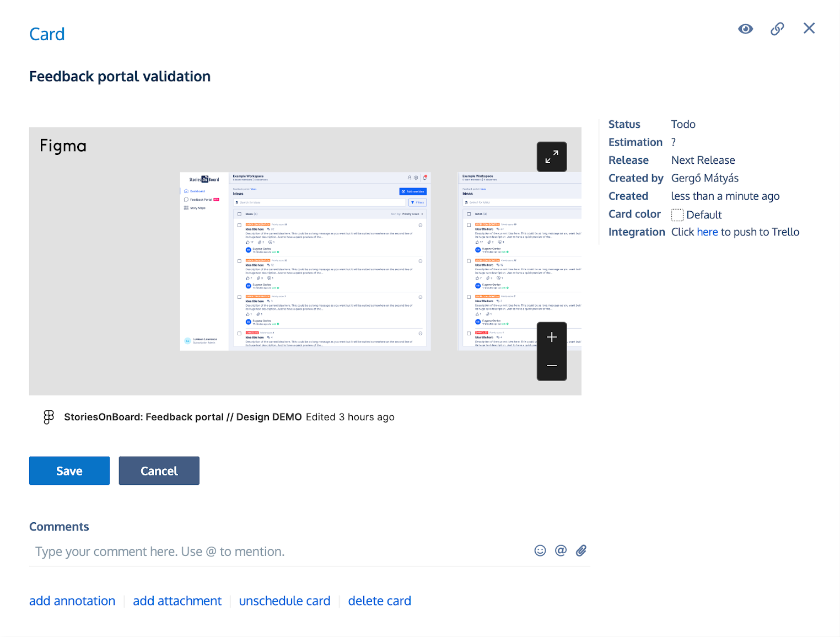Image resolution: width=840 pixels, height=637 pixels.
Task: Zoom in on the Figma preview
Action: coord(552,337)
